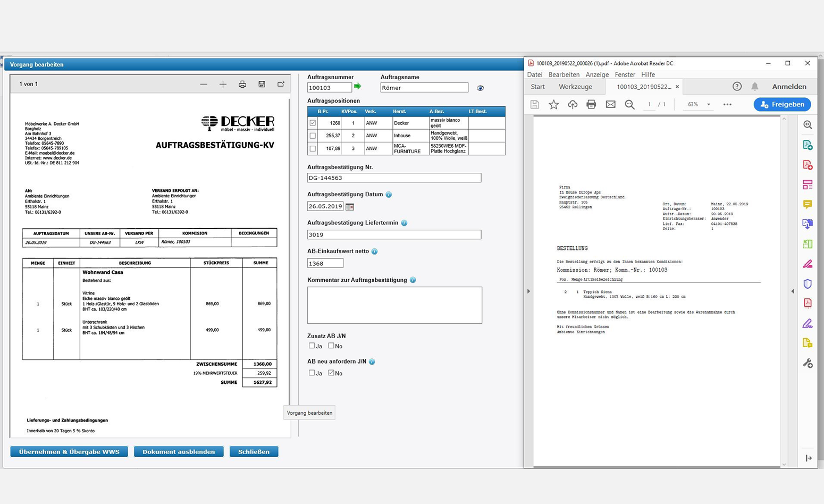Expand Acrobat left navigation pane arrow
Screen dimensions: 824x504
pos(528,291)
